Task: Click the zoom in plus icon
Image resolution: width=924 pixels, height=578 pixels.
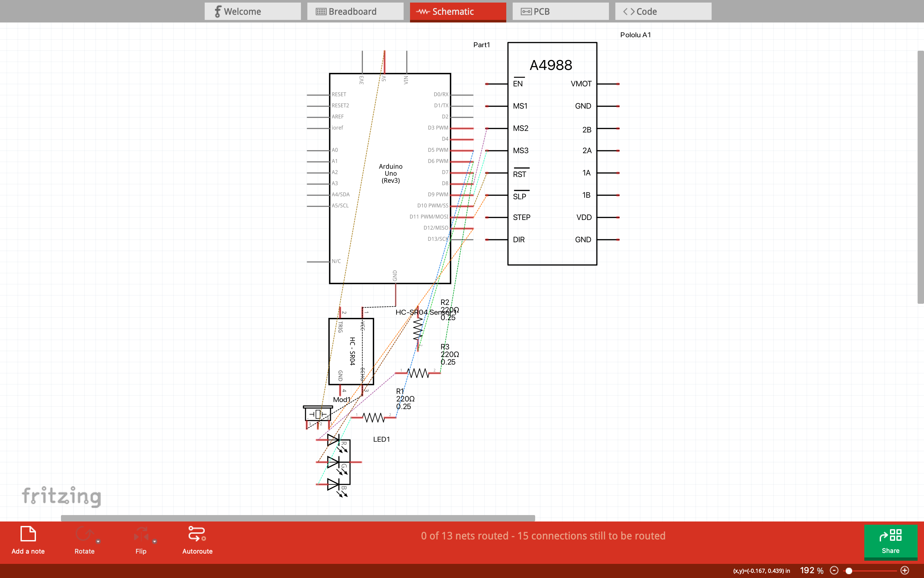Action: coord(904,570)
